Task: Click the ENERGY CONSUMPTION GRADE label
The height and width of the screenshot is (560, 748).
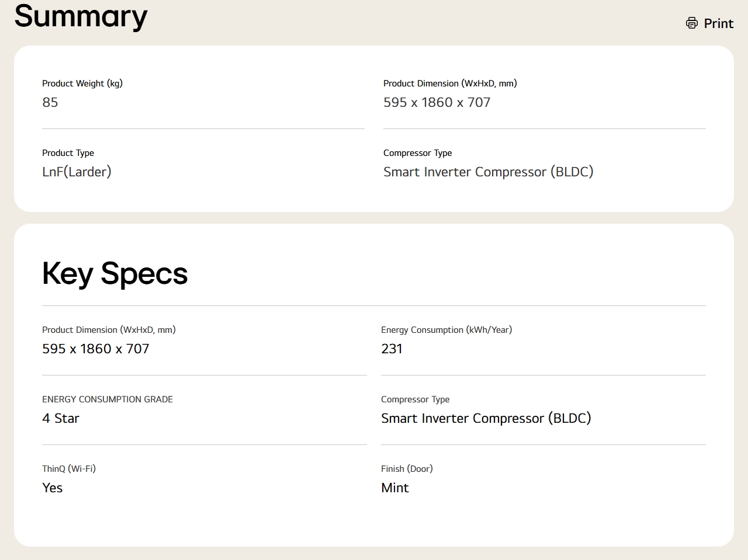Action: point(108,399)
